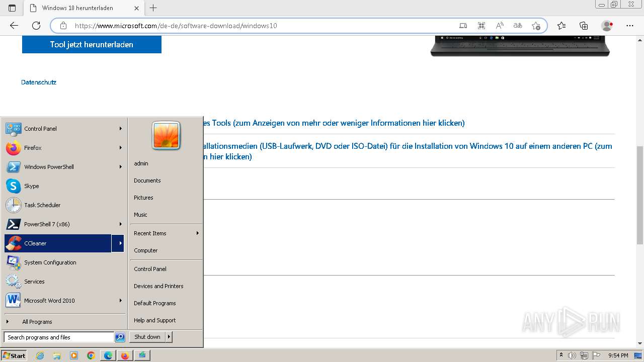Open Edge Settings and more menu
The height and width of the screenshot is (362, 644).
tap(630, 26)
